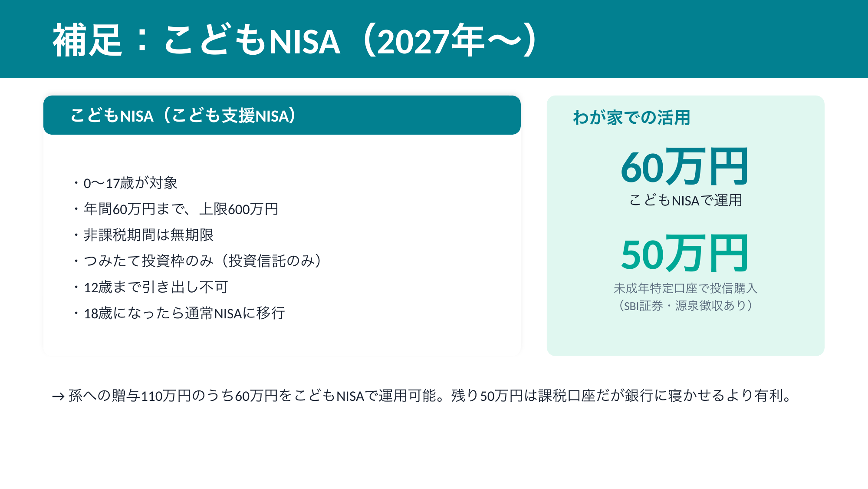Image resolution: width=868 pixels, height=489 pixels.
Task: Select the 非課税期間は無期限 bullet
Action: (148, 235)
